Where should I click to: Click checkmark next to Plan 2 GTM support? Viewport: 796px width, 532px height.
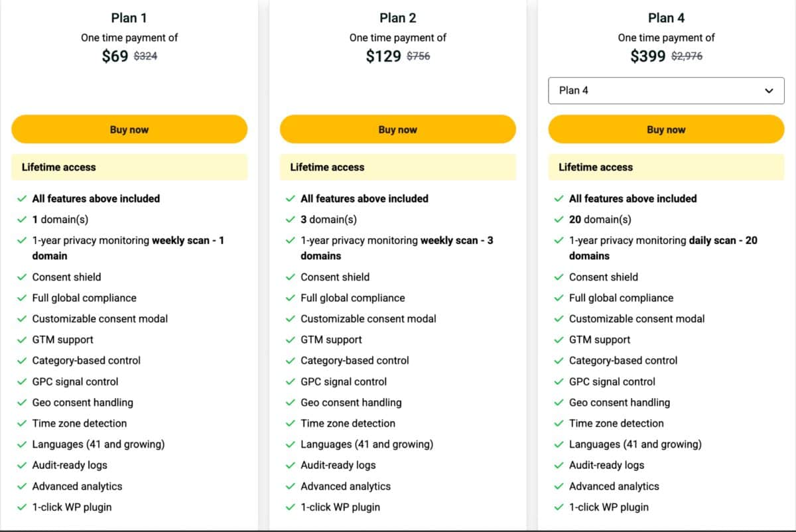pyautogui.click(x=291, y=340)
